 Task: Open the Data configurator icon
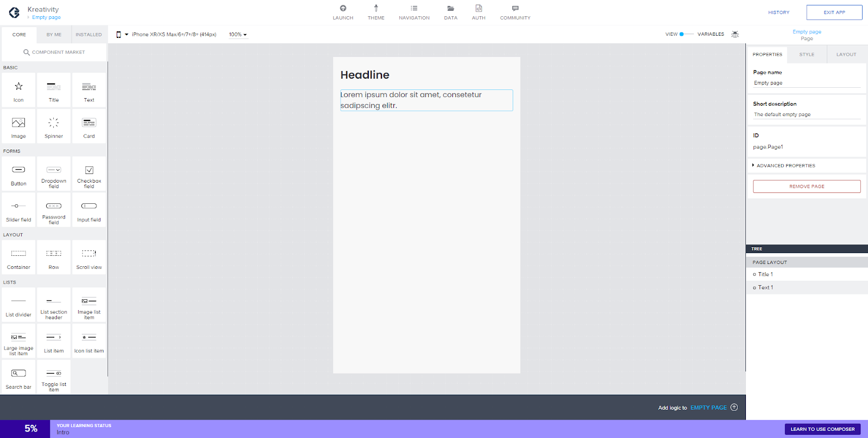tap(451, 12)
